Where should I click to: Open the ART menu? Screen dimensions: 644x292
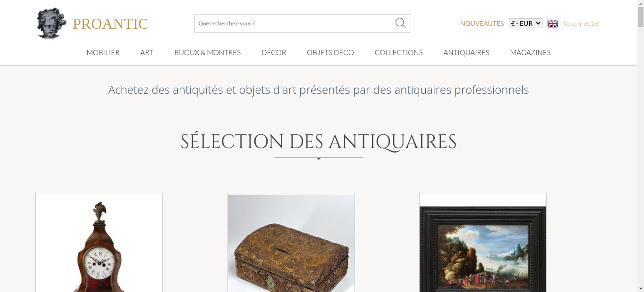[x=147, y=52]
